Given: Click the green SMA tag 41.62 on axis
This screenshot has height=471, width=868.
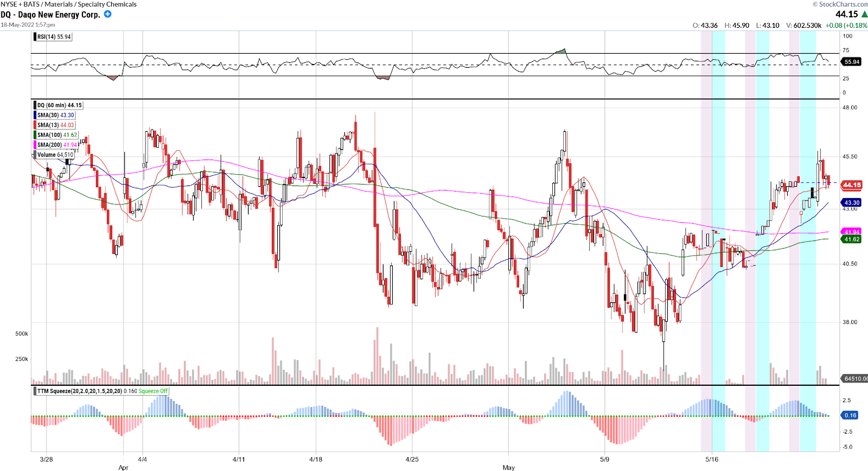Looking at the screenshot, I should pos(852,239).
